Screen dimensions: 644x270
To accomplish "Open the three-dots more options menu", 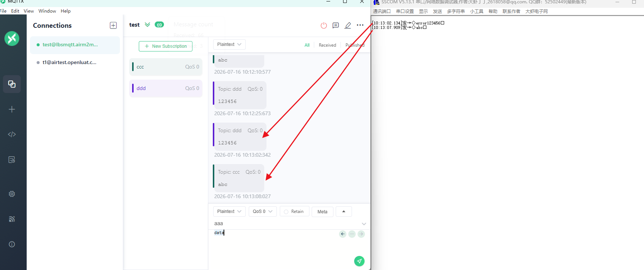I will (x=360, y=25).
